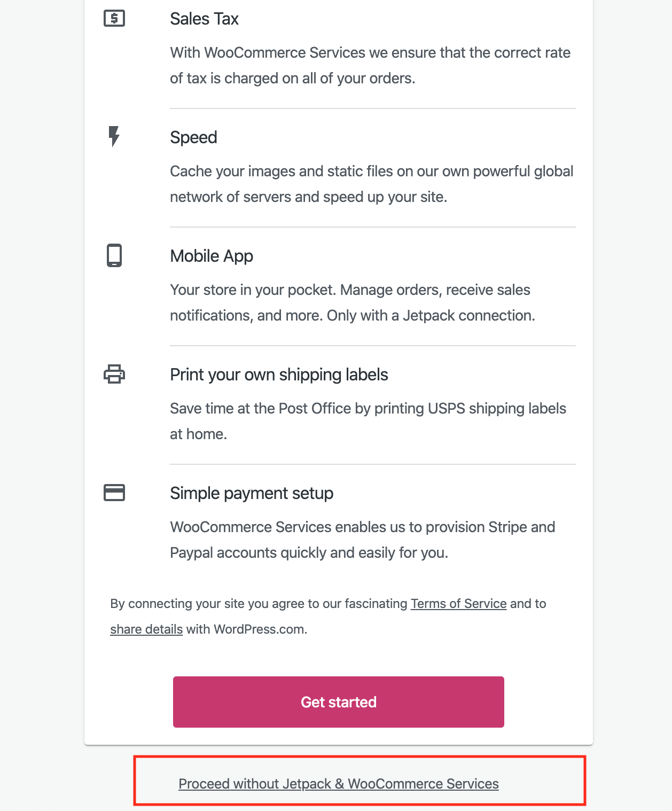Click the Speed lightning bolt icon
The image size is (672, 811).
coord(114,137)
